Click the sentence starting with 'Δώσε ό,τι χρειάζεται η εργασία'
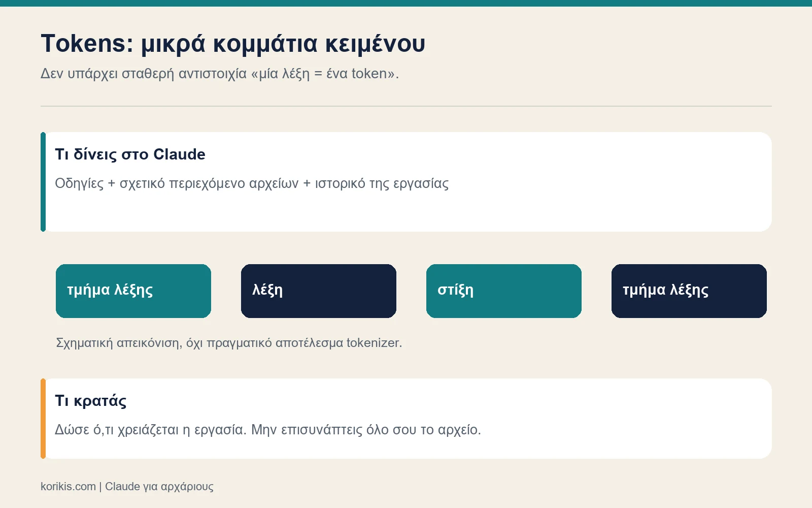Viewport: 812px width, 508px height. click(268, 430)
